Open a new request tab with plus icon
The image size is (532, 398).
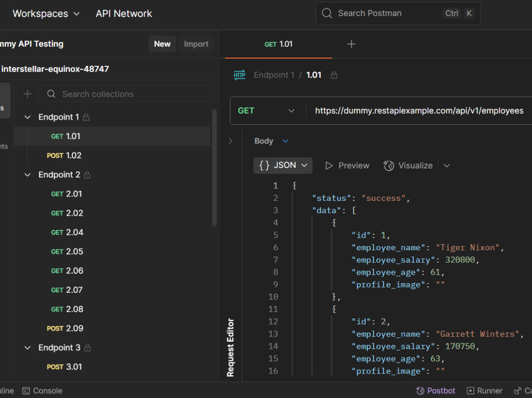point(352,44)
